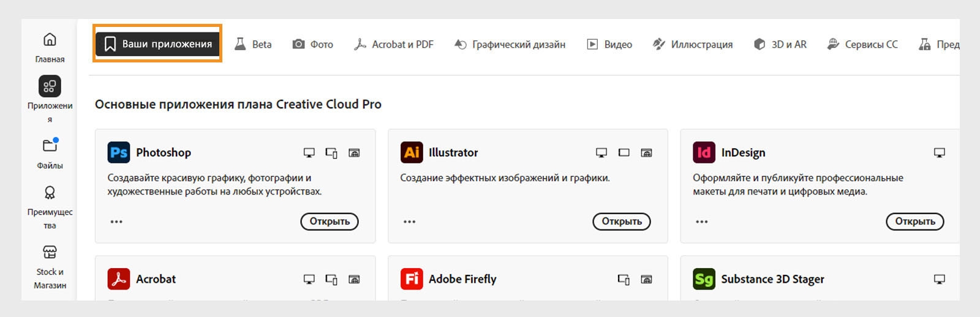The height and width of the screenshot is (317, 980).
Task: Click the Illustrator app title
Action: [453, 152]
